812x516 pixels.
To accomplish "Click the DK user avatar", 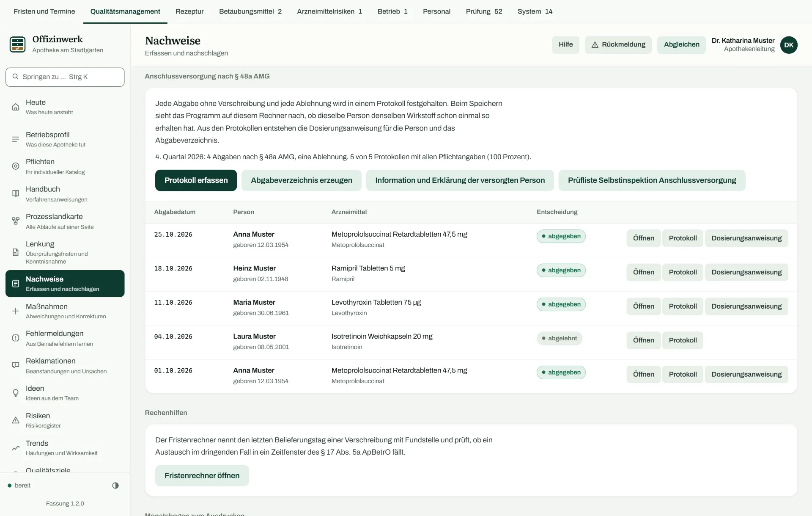I will 789,45.
